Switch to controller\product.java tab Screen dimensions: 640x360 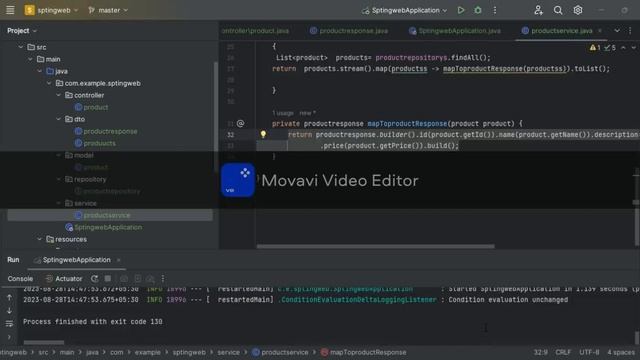pyautogui.click(x=255, y=31)
